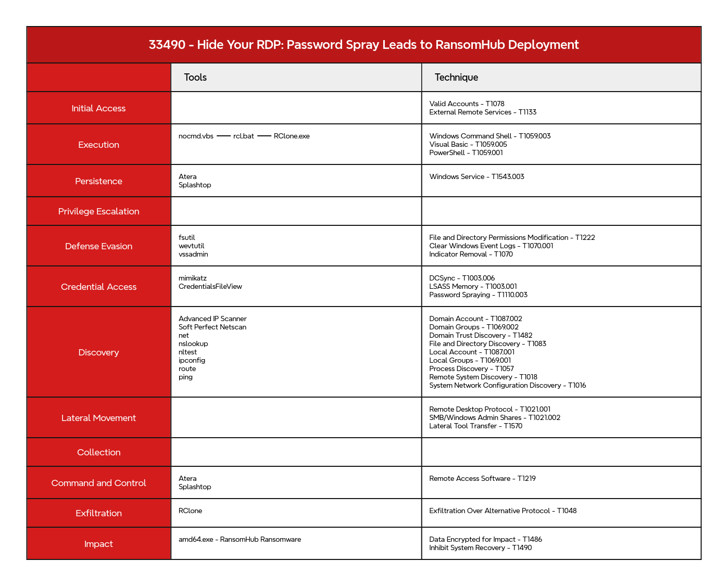Select the mimikatz tool entry
The width and height of the screenshot is (728, 586).
193,278
